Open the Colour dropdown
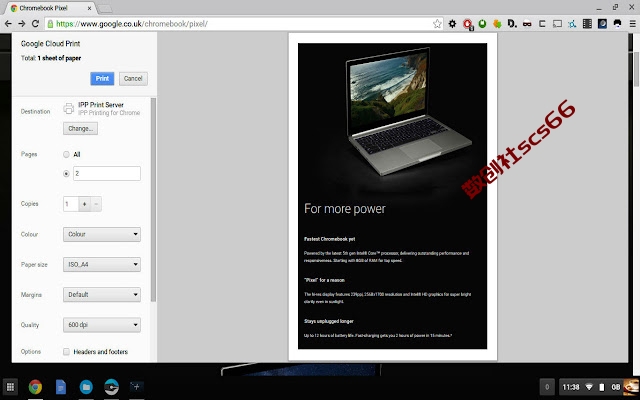 click(102, 234)
